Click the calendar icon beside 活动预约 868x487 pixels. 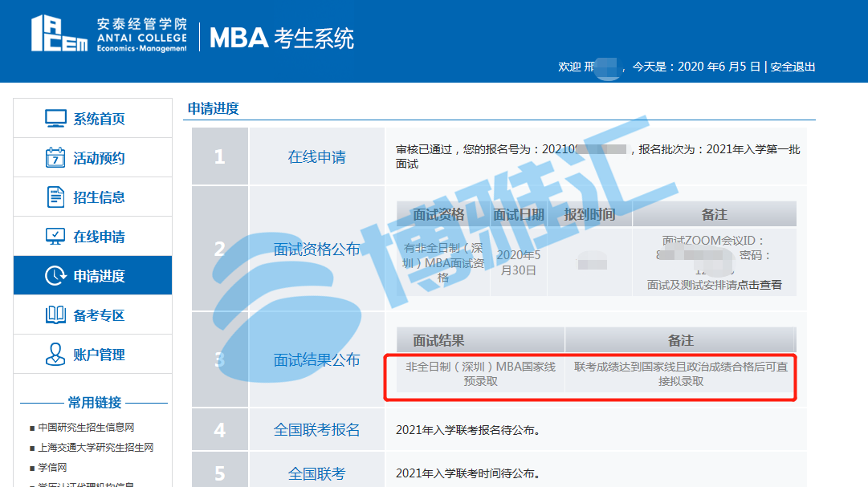click(55, 158)
